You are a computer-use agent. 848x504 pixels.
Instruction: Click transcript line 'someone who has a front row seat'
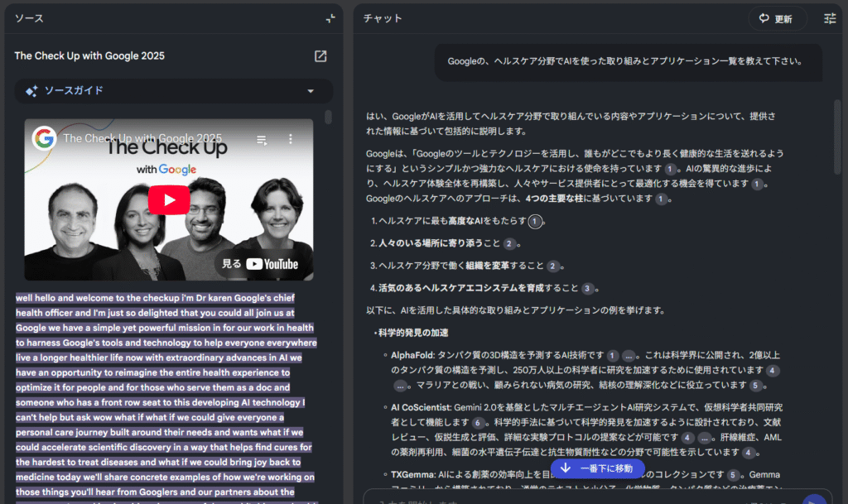click(161, 402)
